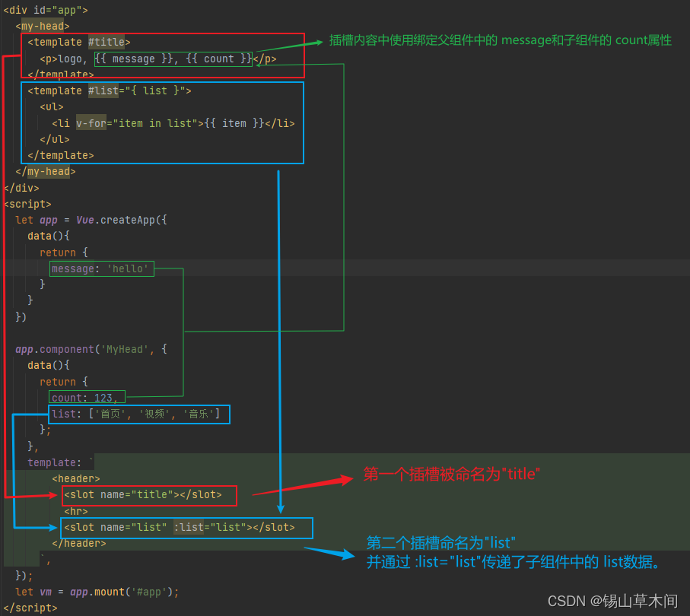This screenshot has width=690, height=616.
Task: Click the opening <script> tag
Action: [27, 204]
